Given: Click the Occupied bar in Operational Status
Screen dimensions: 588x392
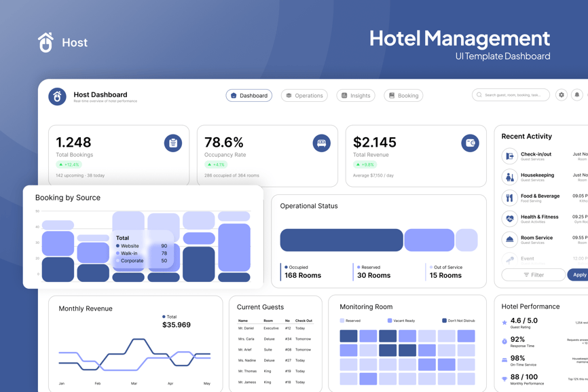Looking at the screenshot, I should (341, 240).
